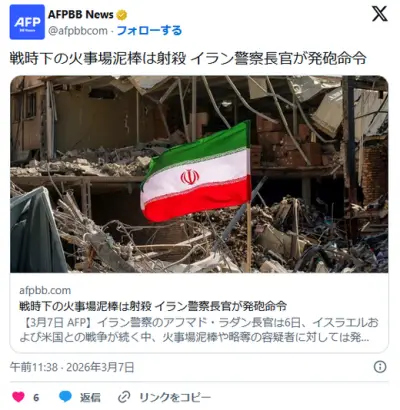Open the X logo in the top corner

pos(380,14)
